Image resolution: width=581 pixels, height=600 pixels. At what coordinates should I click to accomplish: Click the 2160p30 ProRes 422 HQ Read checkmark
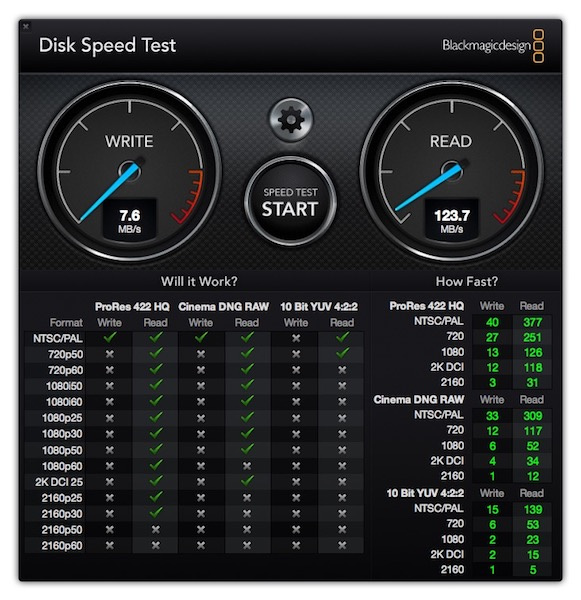click(156, 512)
